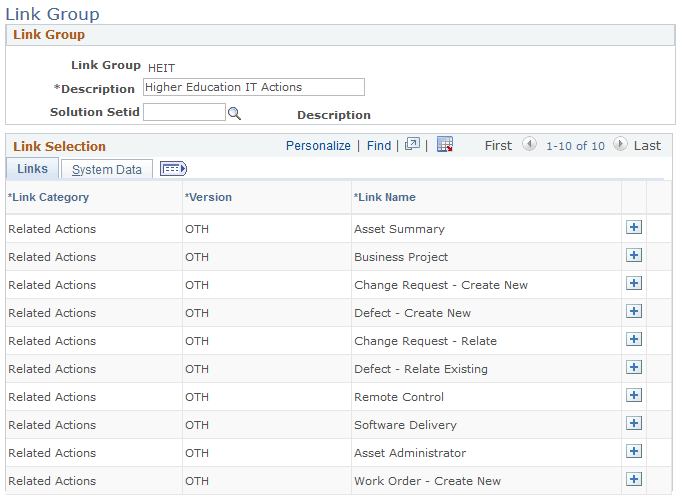
Task: Select Change Request - Relate cell
Action: (425, 341)
